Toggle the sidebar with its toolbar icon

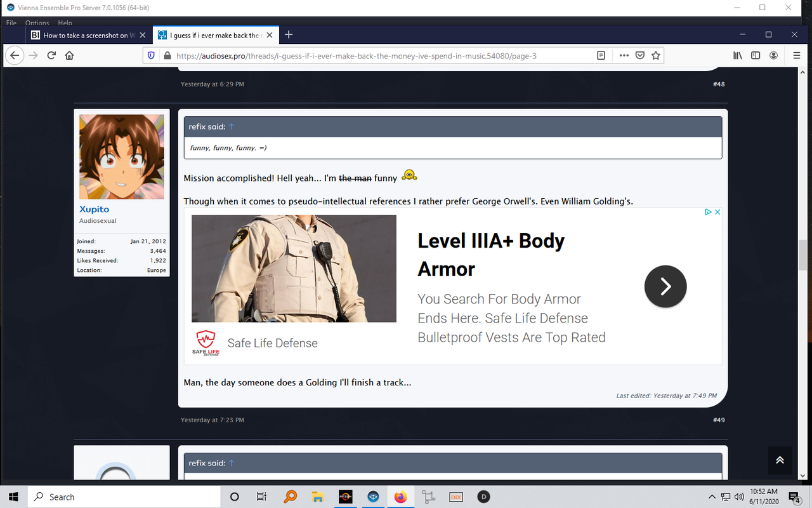756,55
